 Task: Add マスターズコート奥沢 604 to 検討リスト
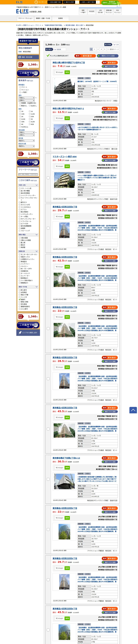[x=110, y=160]
